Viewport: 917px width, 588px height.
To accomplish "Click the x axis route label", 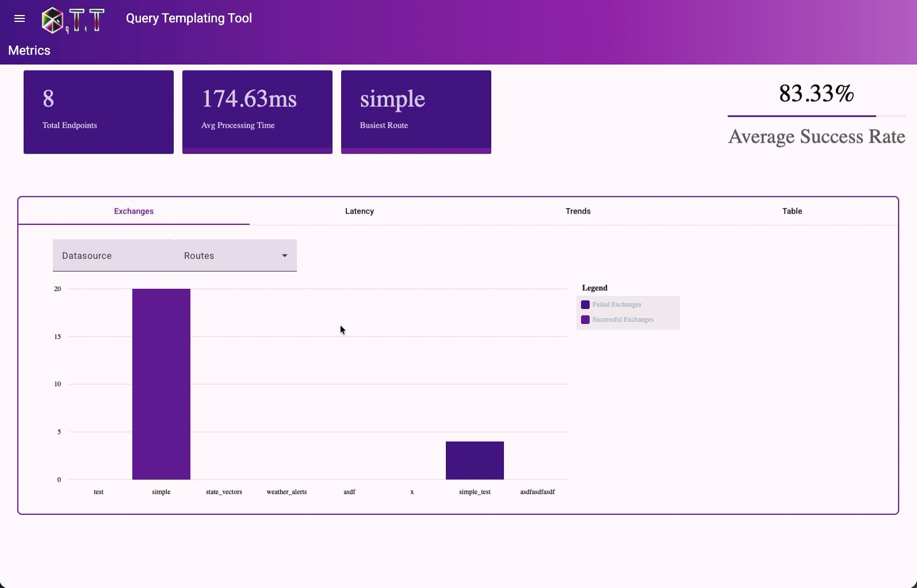I will point(412,492).
